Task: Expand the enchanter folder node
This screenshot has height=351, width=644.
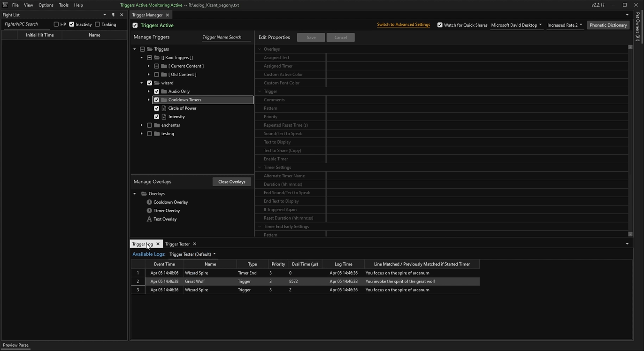Action: [142, 125]
